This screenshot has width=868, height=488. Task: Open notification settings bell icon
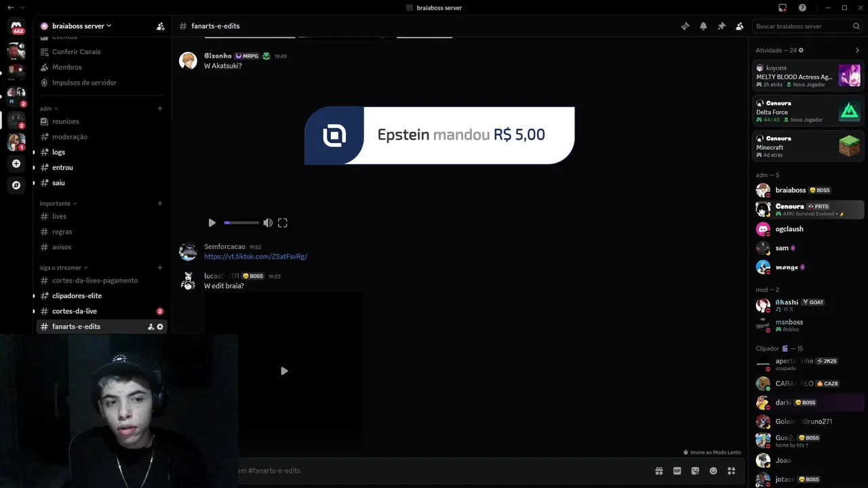(x=703, y=26)
